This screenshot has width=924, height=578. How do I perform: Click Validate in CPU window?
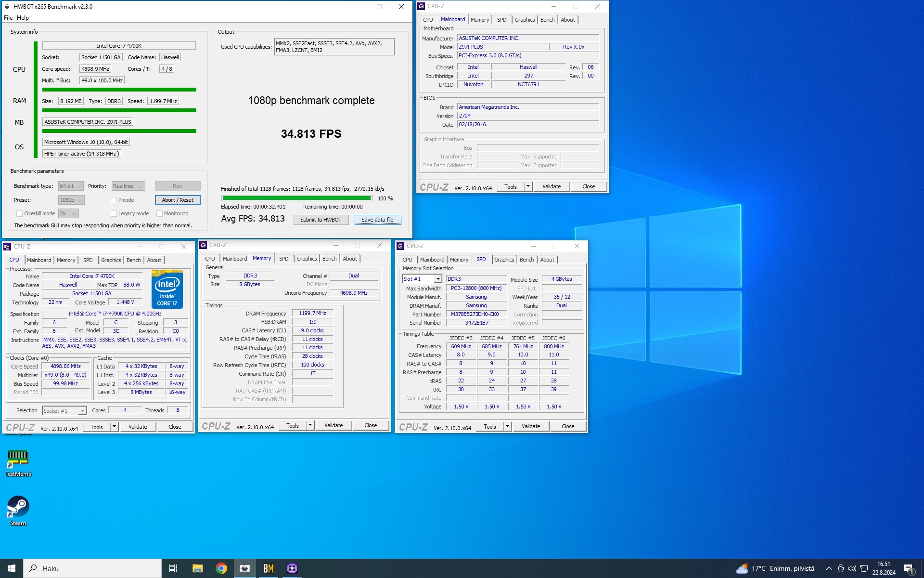click(138, 427)
